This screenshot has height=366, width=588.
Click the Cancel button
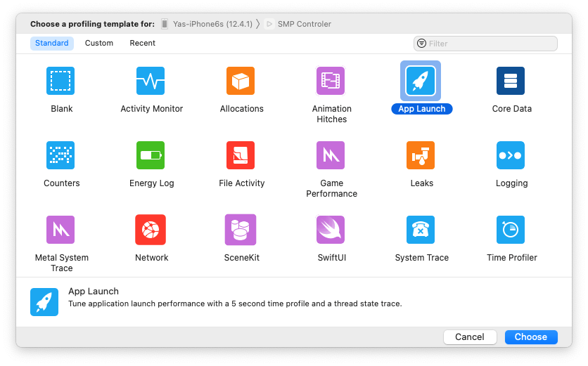pos(470,336)
